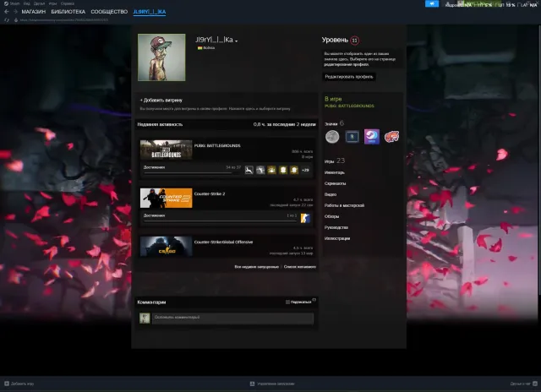Open the Видео link
Image resolution: width=541 pixels, height=392 pixels.
pos(331,194)
